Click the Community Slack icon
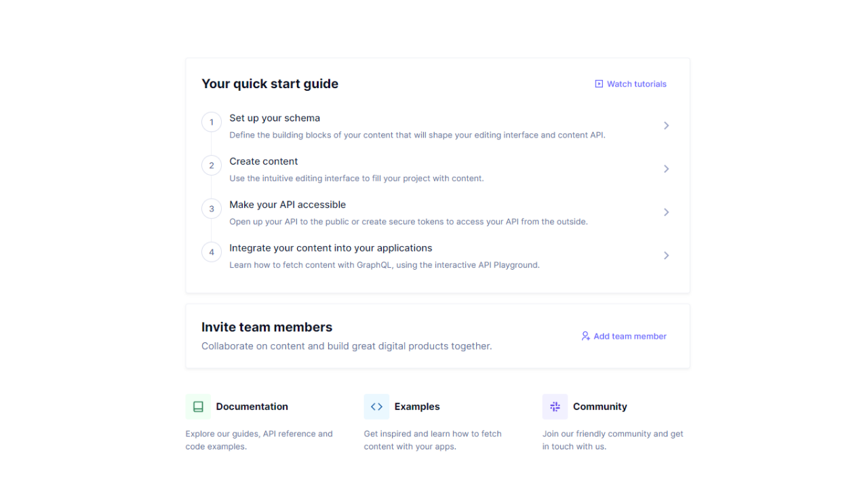This screenshot has width=868, height=488. tap(555, 407)
